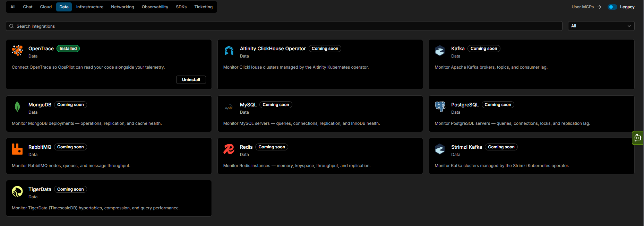Switch to the SDKs tab

click(181, 7)
